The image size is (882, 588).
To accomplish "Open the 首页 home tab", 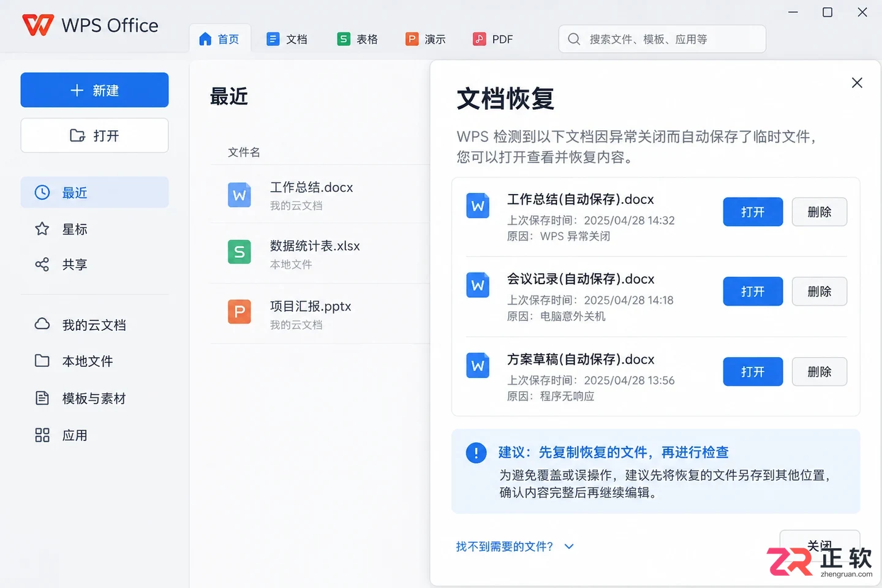I will point(219,39).
